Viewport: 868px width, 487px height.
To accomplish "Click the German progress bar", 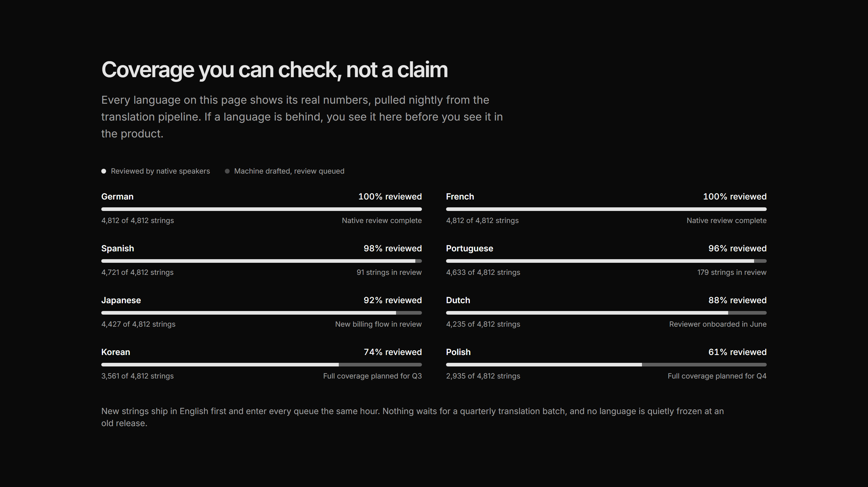I will (262, 209).
